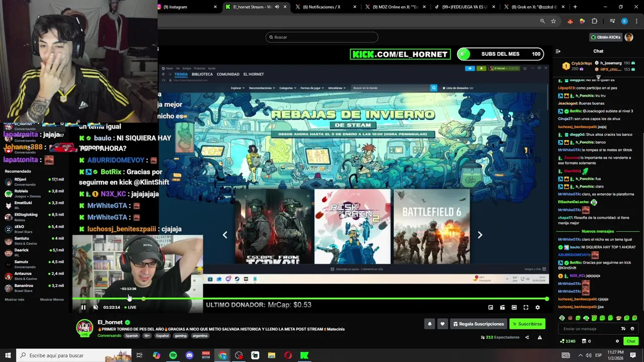Collapse recommended list with Mostrar Menos
This screenshot has height=362, width=644.
tap(52, 300)
